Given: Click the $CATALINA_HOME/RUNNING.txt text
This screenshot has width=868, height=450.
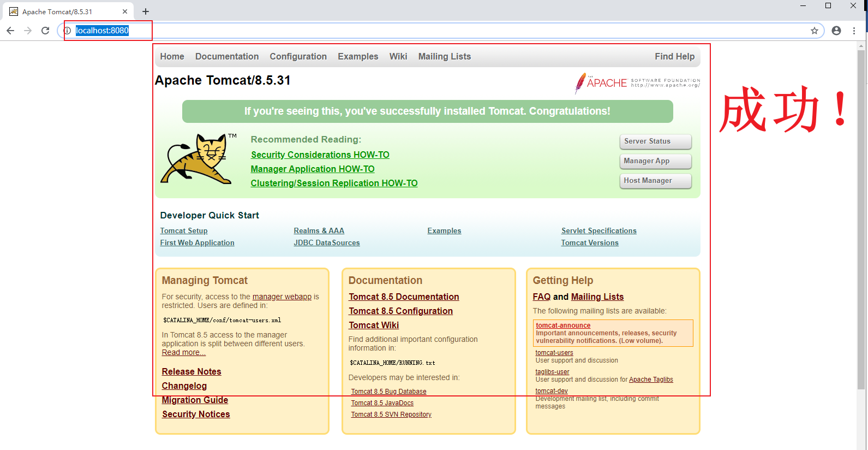Looking at the screenshot, I should point(392,363).
